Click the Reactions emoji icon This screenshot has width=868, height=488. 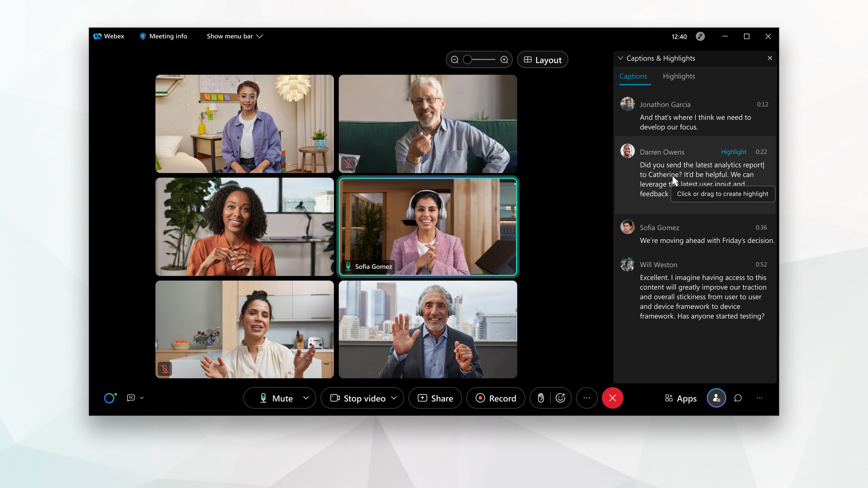(x=561, y=398)
